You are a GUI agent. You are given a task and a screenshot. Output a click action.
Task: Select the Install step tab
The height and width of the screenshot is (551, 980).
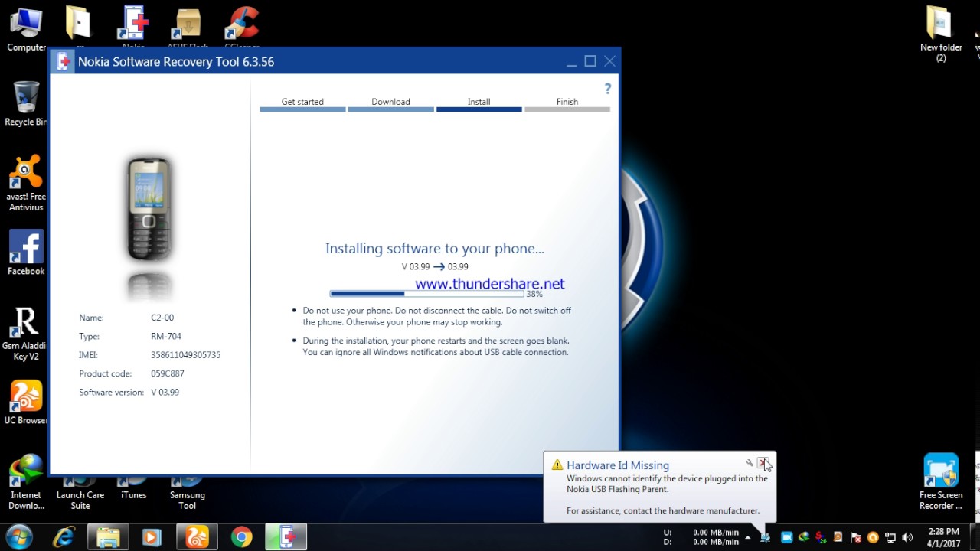pyautogui.click(x=479, y=104)
